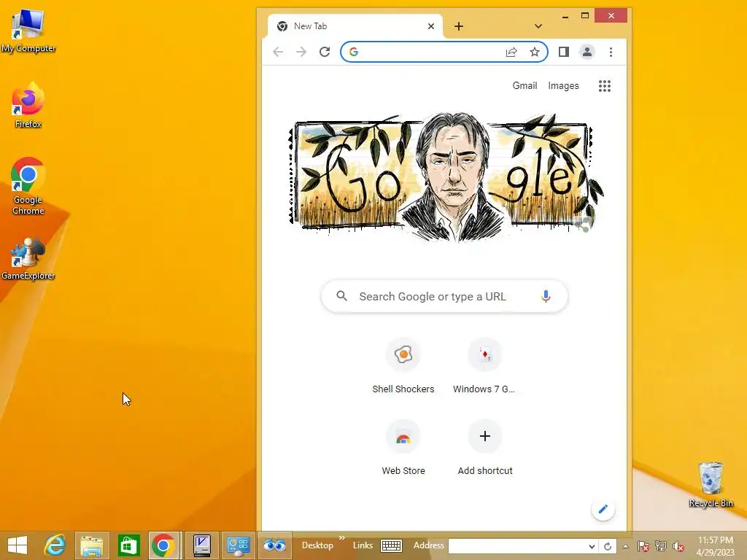
Task: Click the network tray icon
Action: pos(661,546)
